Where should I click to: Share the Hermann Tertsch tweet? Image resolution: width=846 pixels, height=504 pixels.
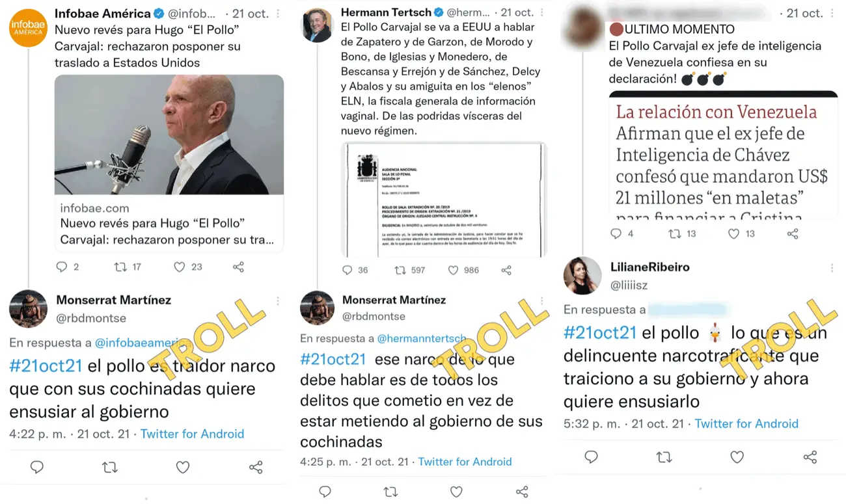click(x=506, y=270)
